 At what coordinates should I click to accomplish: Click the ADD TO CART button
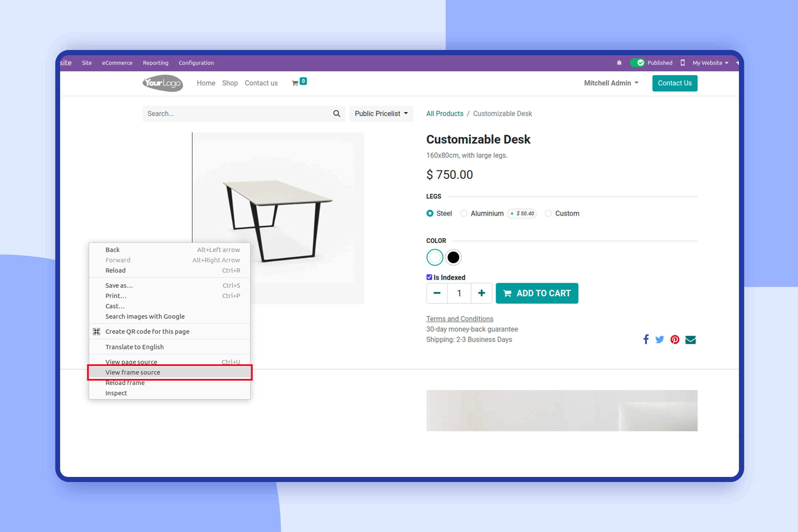(x=537, y=293)
